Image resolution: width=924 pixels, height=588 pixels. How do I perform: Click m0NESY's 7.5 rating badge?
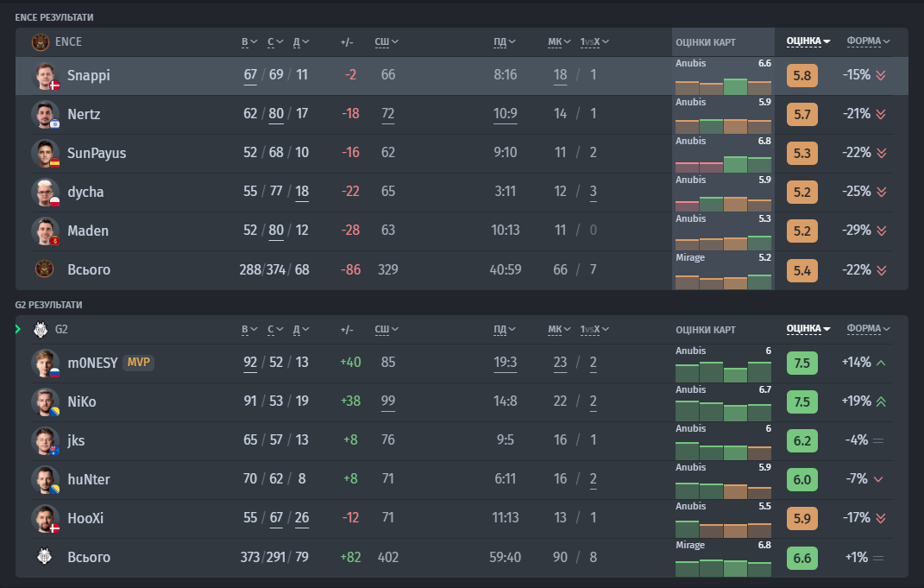802,363
